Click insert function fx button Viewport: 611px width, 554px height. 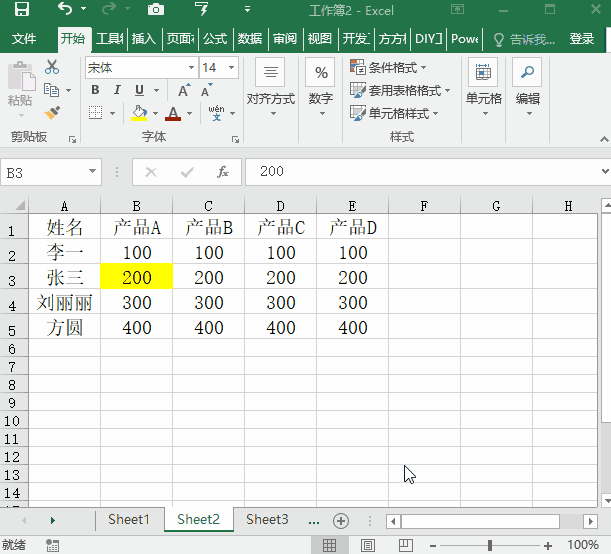pos(223,172)
